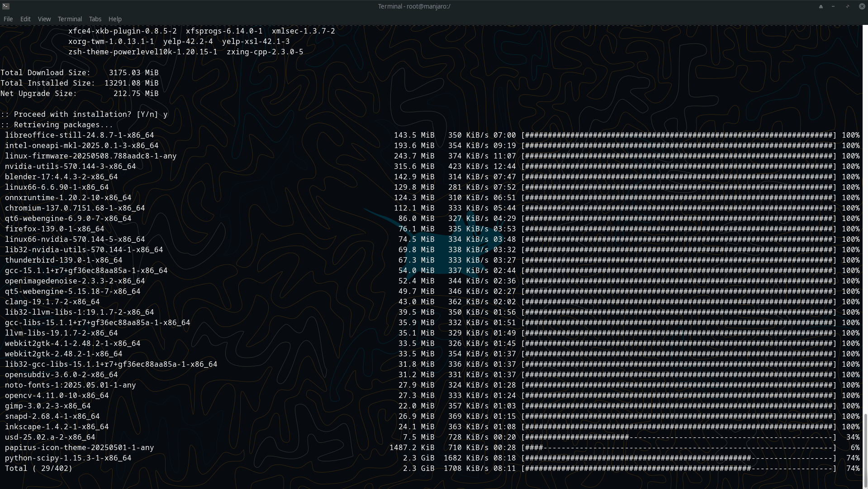Image resolution: width=868 pixels, height=489 pixels.
Task: Click the python-scipy download progress bar
Action: click(678, 458)
